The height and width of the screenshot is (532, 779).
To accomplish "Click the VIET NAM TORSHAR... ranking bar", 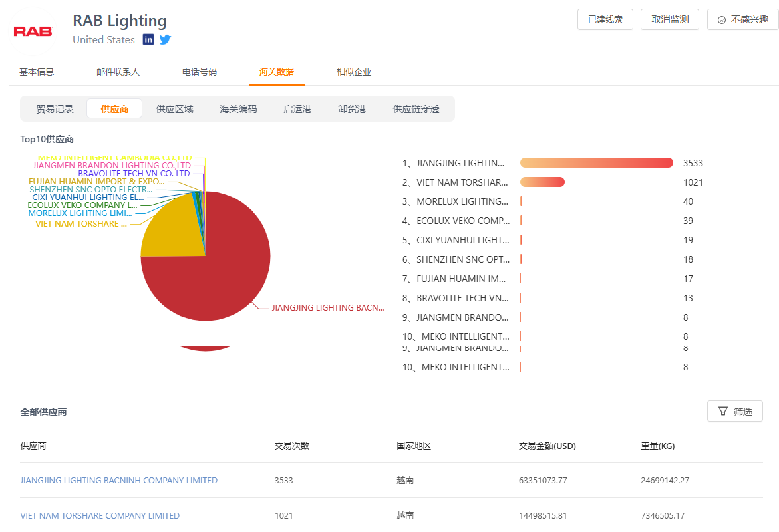I will (542, 182).
